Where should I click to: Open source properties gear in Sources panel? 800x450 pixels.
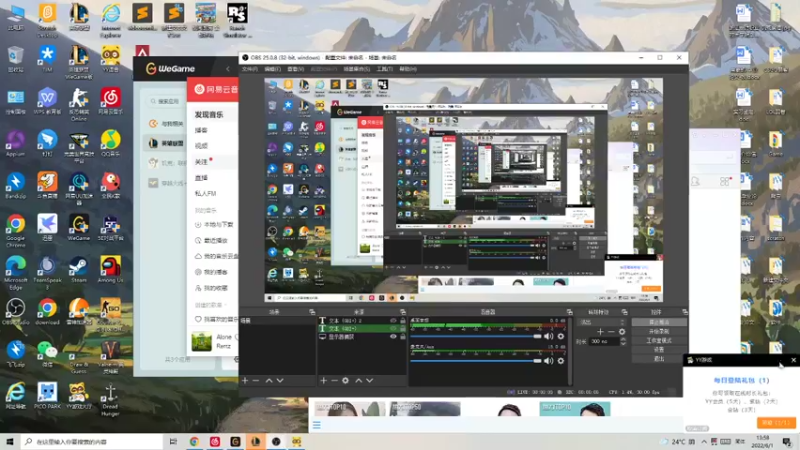(x=345, y=381)
